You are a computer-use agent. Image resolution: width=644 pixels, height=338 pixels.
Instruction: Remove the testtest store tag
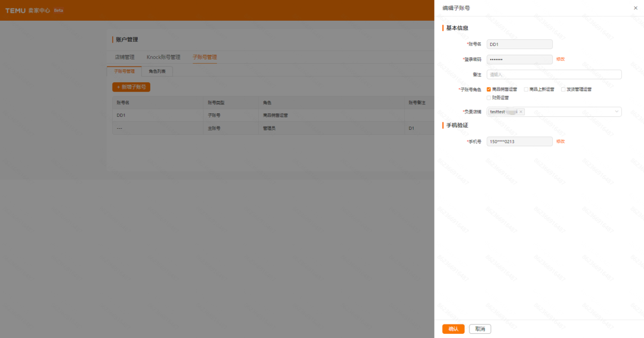tap(521, 111)
